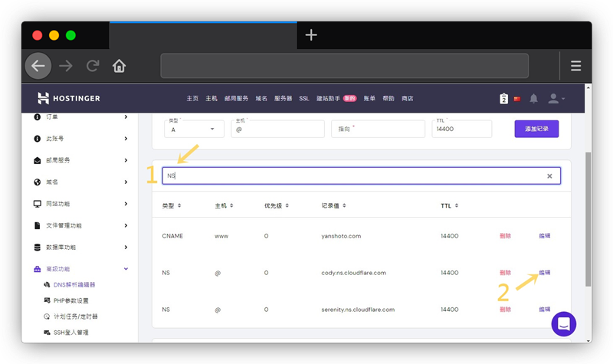Reload the page with the refresh icon
The image size is (613, 364).
93,66
